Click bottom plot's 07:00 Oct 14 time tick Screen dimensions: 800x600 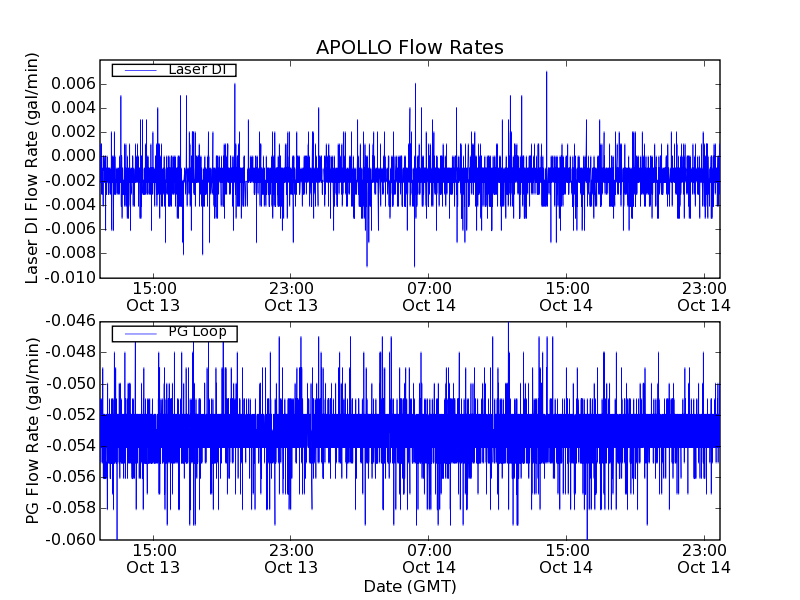click(x=429, y=558)
